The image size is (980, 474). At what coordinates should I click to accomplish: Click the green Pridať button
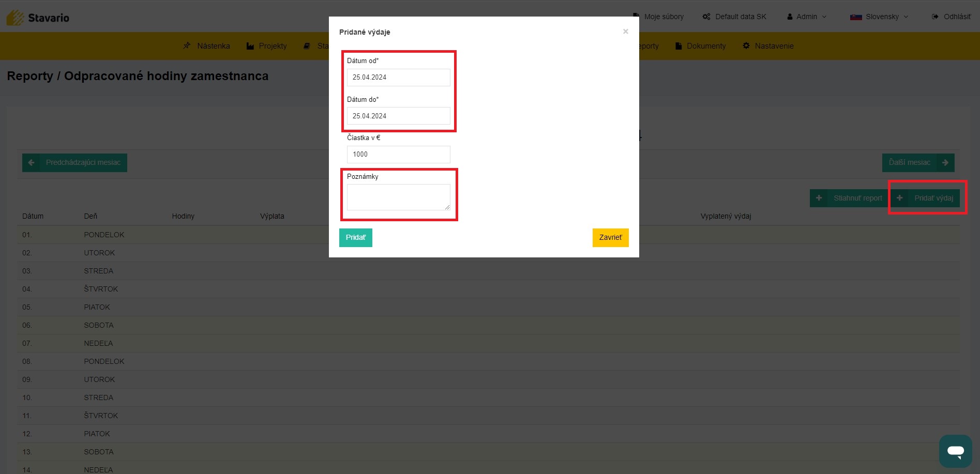tap(356, 238)
